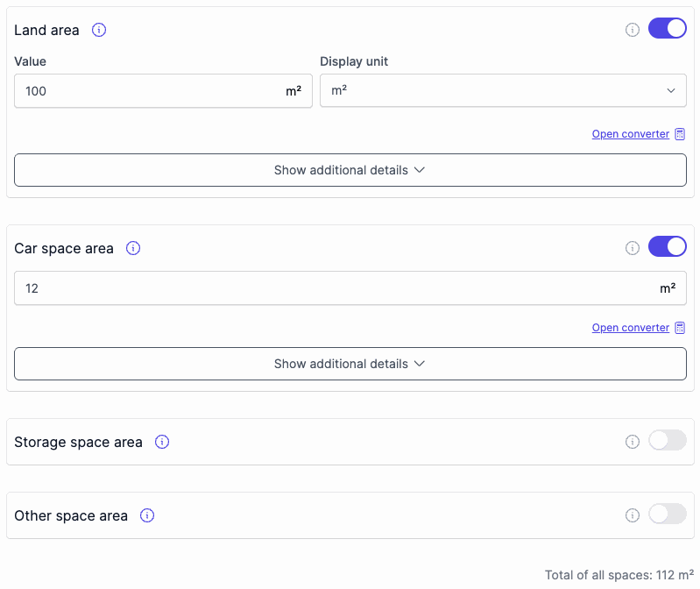Click the blue info icon beside Storage space area
Image resolution: width=700 pixels, height=589 pixels.
click(161, 442)
